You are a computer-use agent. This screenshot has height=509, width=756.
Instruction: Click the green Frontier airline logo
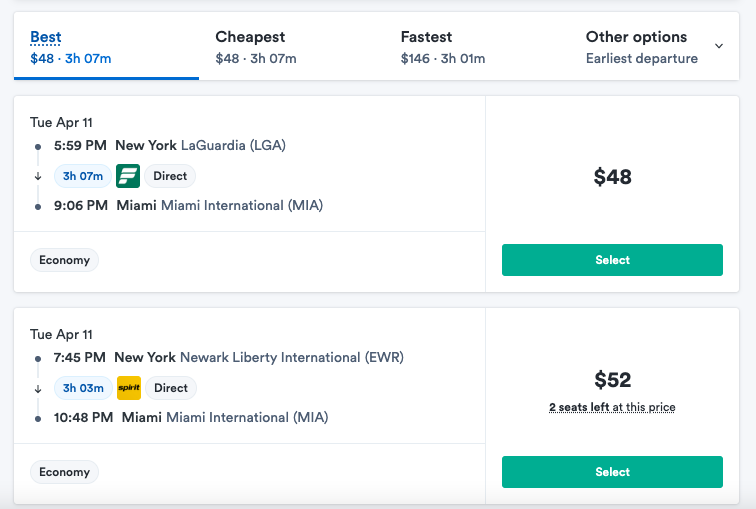click(128, 176)
